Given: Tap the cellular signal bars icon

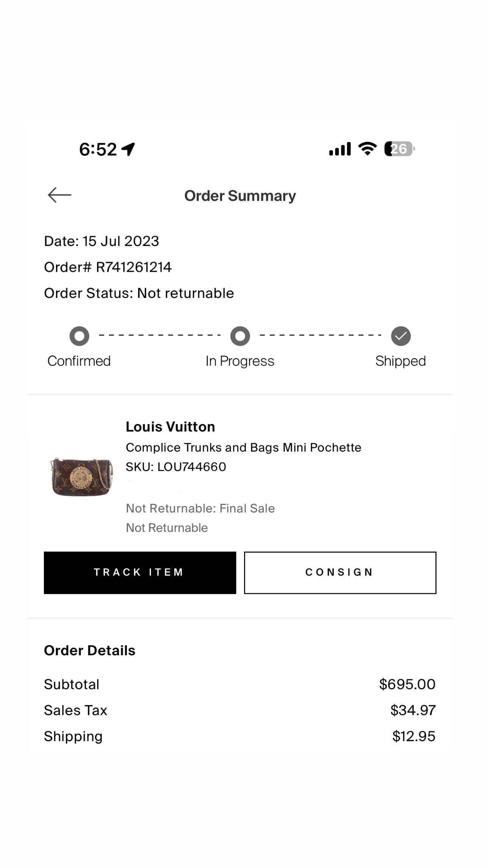Looking at the screenshot, I should click(x=340, y=149).
